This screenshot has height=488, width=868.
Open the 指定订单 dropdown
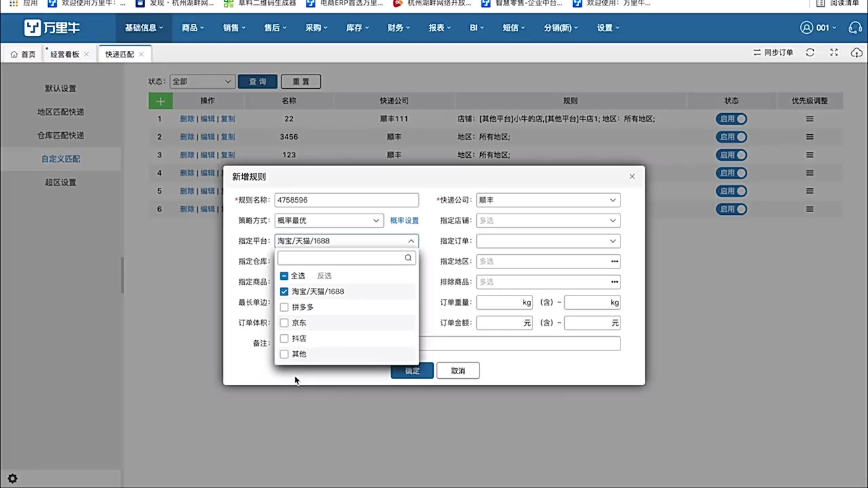click(x=548, y=241)
